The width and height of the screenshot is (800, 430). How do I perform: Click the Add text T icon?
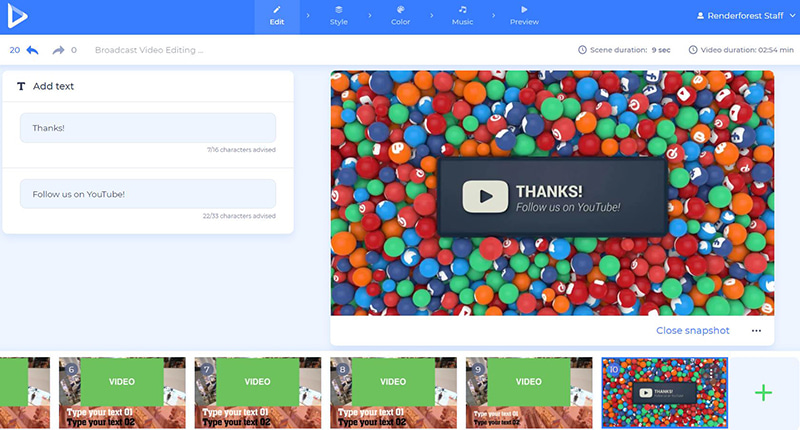(21, 86)
